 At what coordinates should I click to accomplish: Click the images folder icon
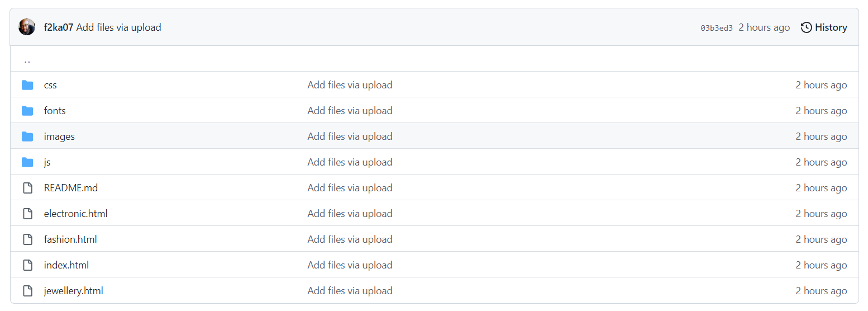point(27,136)
